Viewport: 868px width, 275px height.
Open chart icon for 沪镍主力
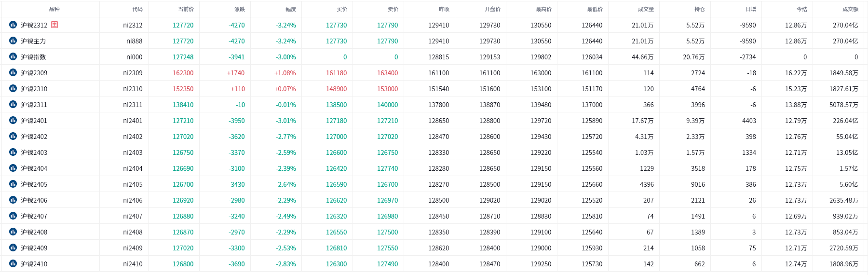pos(13,41)
